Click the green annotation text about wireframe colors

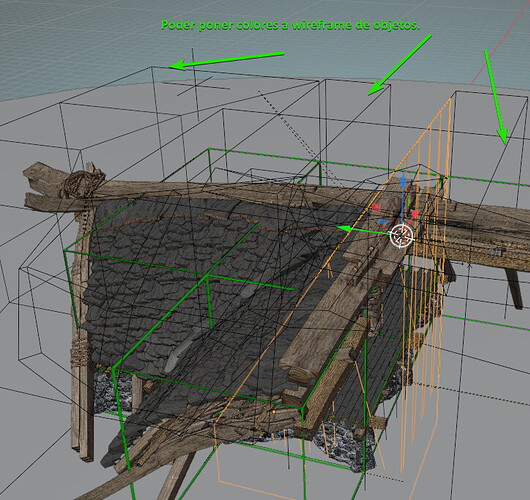291,25
